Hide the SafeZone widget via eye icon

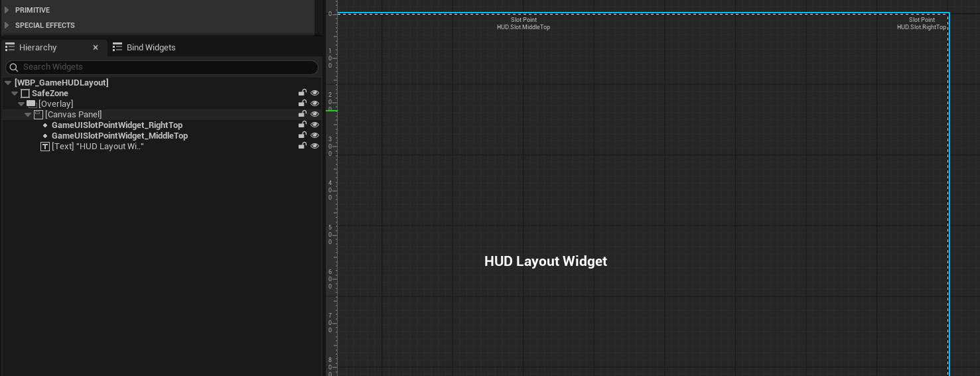pyautogui.click(x=315, y=94)
